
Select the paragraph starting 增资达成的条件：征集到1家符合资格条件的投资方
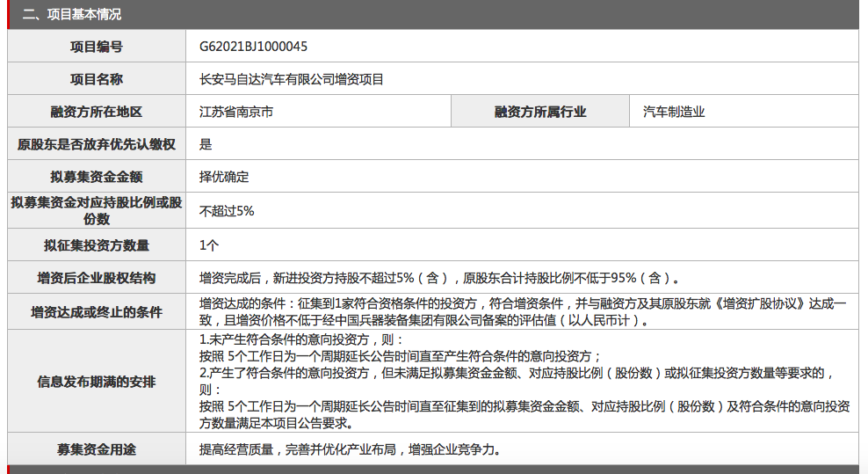[523, 312]
